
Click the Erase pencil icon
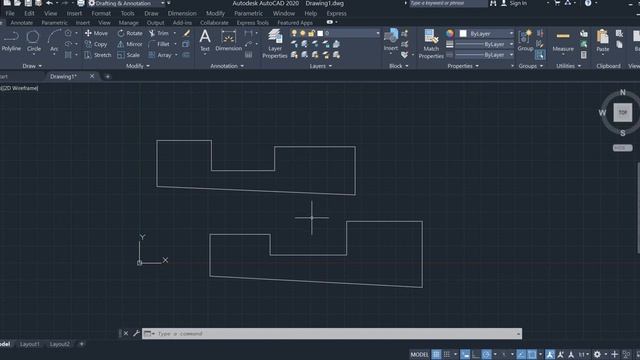(187, 33)
